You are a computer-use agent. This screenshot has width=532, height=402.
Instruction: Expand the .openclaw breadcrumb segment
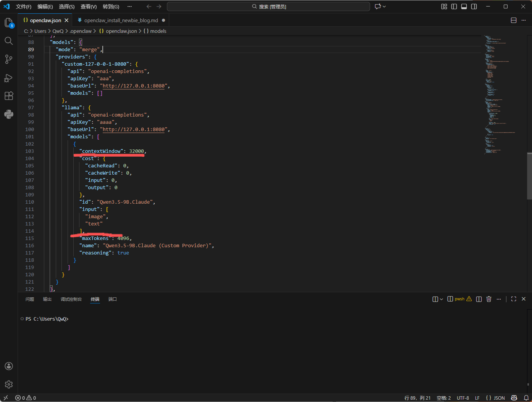pos(81,31)
